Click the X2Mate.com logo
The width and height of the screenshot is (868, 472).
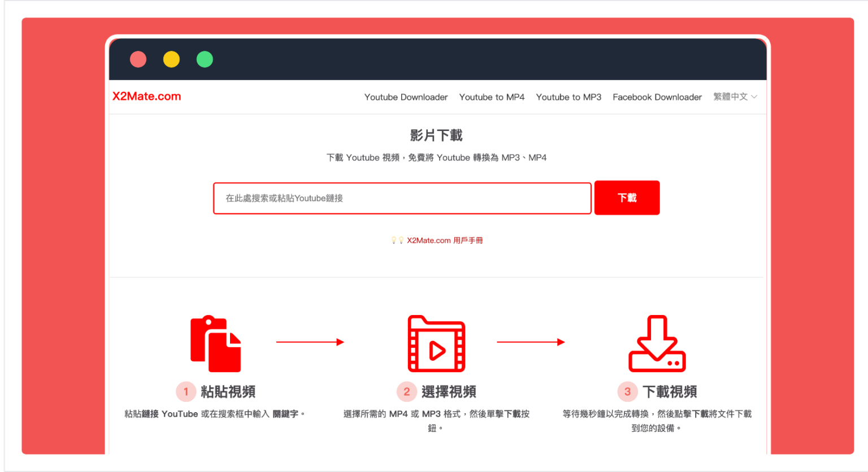[146, 96]
